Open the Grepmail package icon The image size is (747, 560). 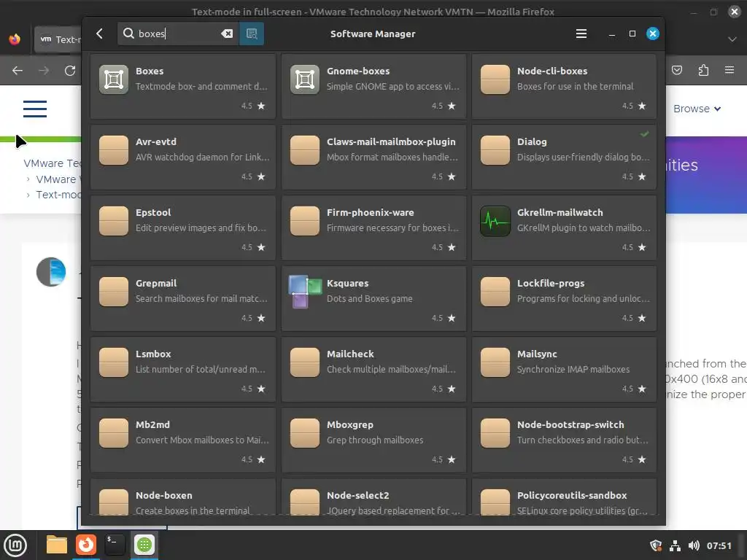point(114,292)
